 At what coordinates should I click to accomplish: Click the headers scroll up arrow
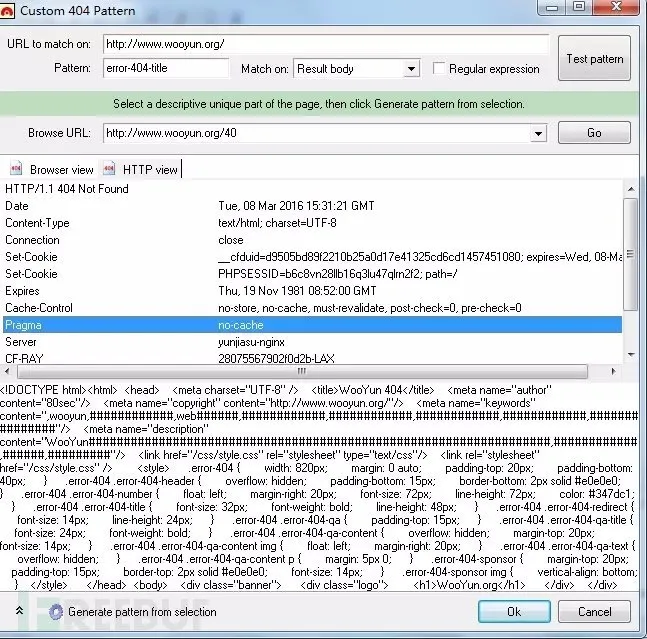point(631,189)
